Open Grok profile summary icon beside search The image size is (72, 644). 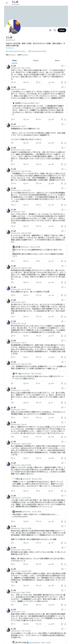click(50, 30)
